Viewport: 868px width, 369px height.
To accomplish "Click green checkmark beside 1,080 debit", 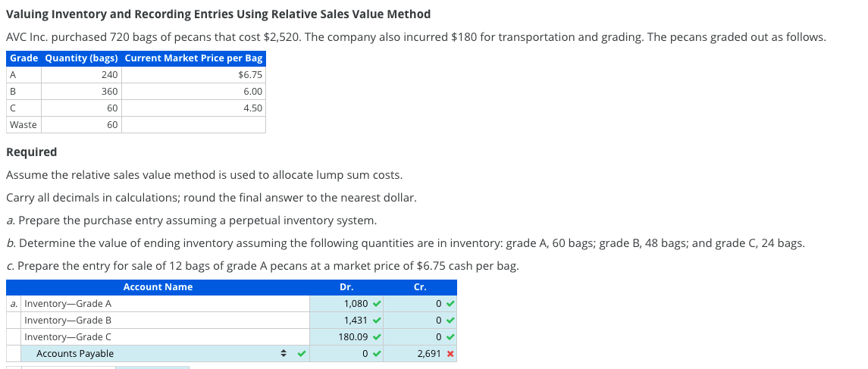I will (x=377, y=303).
